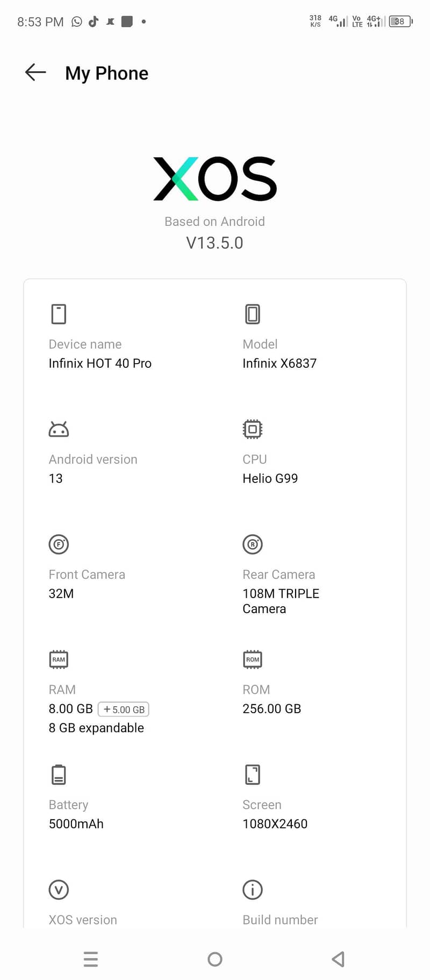
Task: Click the Battery icon above 5000mAh
Action: tap(59, 774)
